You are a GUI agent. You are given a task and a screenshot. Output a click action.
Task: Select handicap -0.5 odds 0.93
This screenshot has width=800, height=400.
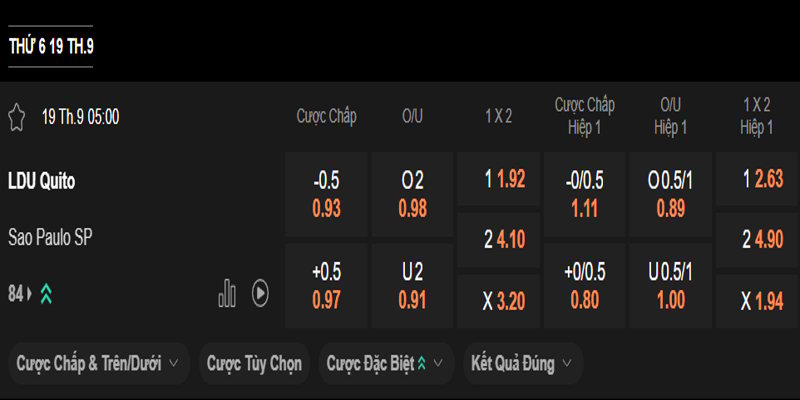[326, 194]
